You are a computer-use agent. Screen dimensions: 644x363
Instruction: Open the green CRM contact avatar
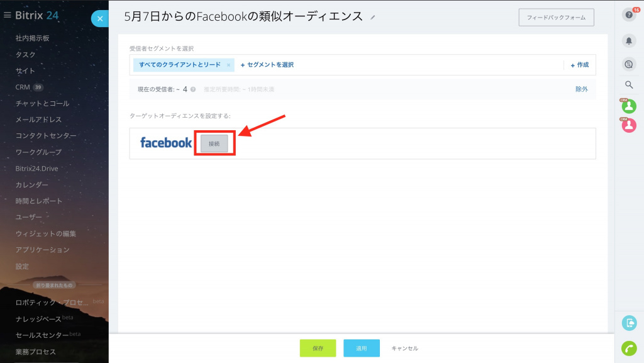tap(629, 106)
